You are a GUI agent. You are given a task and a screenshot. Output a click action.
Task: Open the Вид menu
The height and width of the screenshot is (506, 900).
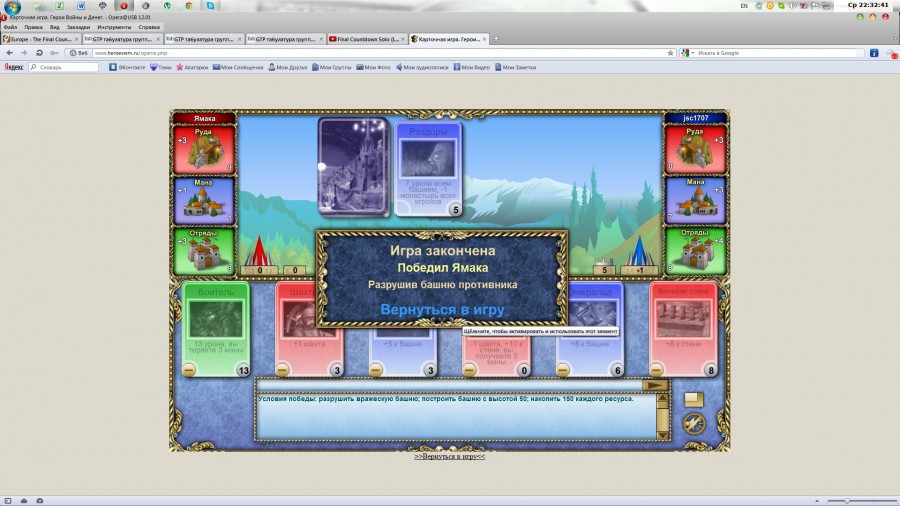[x=55, y=27]
